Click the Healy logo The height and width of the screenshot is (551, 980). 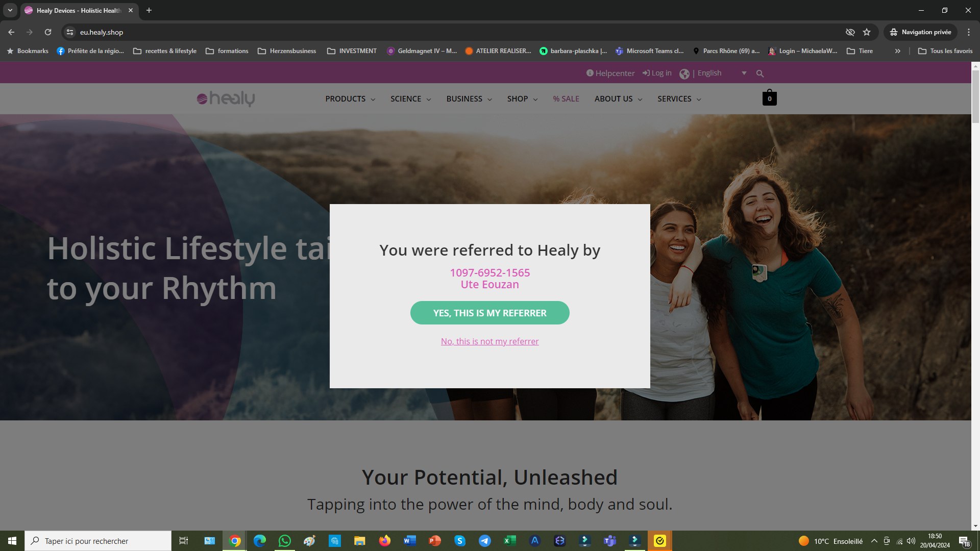226,98
